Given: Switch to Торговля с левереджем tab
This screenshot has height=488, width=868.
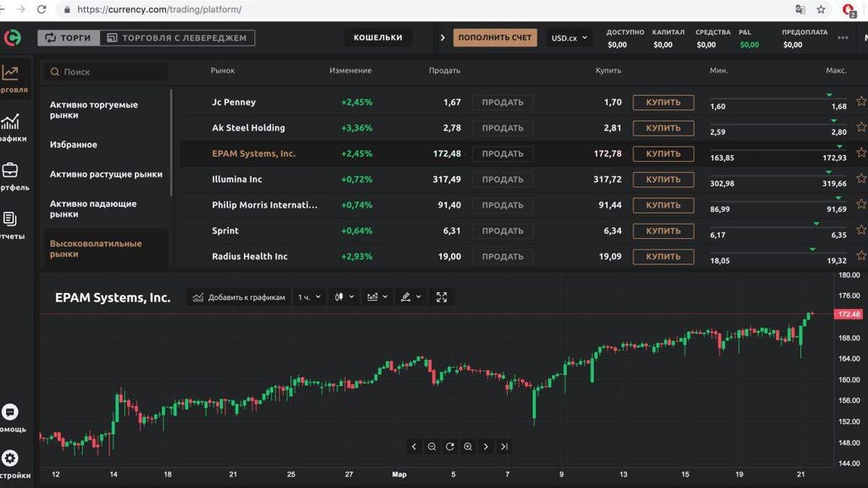Looking at the screenshot, I should click(x=177, y=37).
